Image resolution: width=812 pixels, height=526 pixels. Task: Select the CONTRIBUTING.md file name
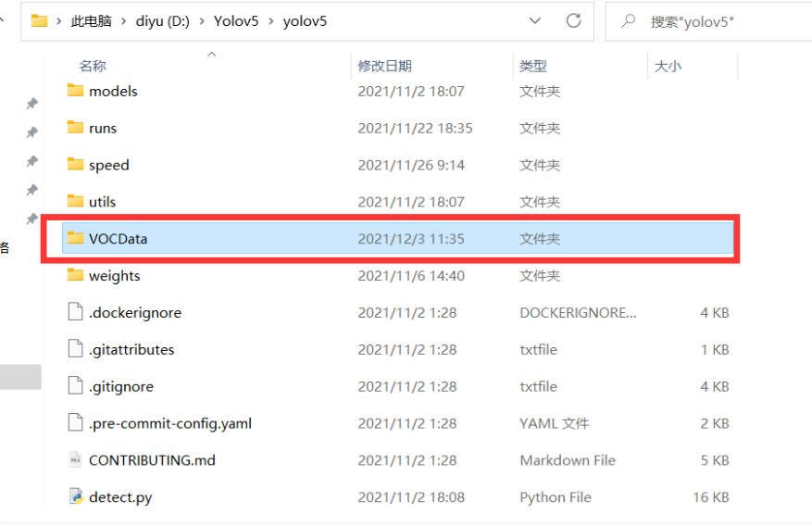(152, 460)
